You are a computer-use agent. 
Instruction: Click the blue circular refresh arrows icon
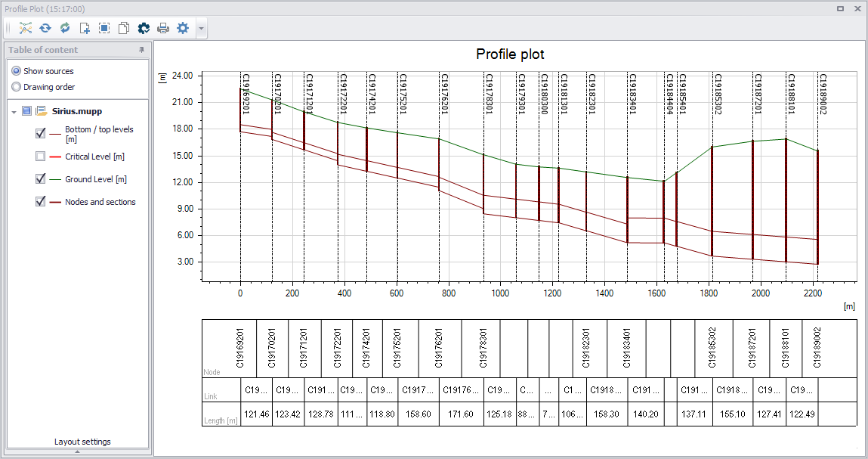pos(45,28)
